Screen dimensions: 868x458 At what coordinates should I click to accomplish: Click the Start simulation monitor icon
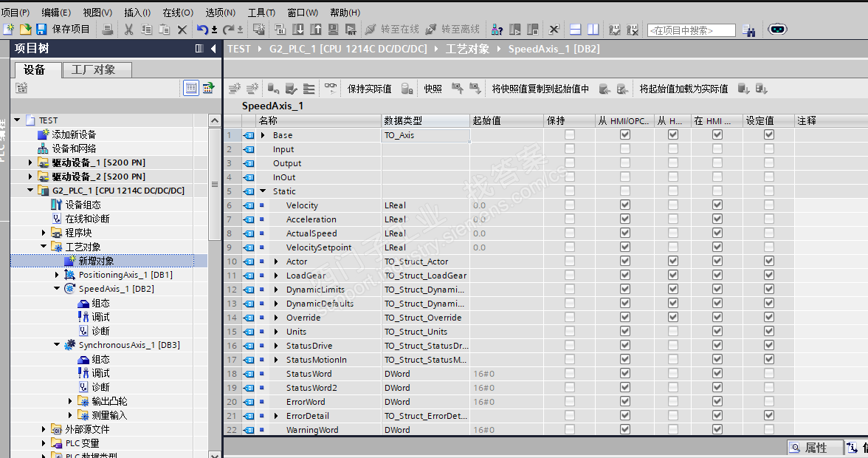334,30
